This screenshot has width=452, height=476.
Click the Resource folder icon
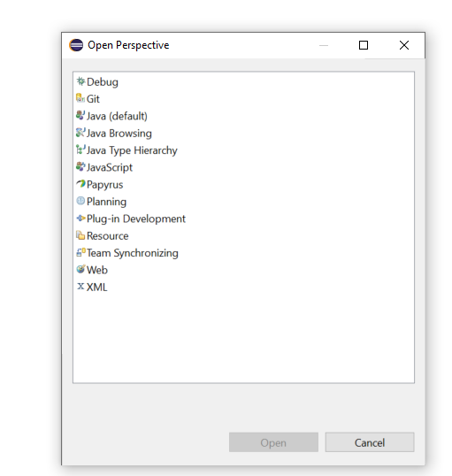coord(80,235)
